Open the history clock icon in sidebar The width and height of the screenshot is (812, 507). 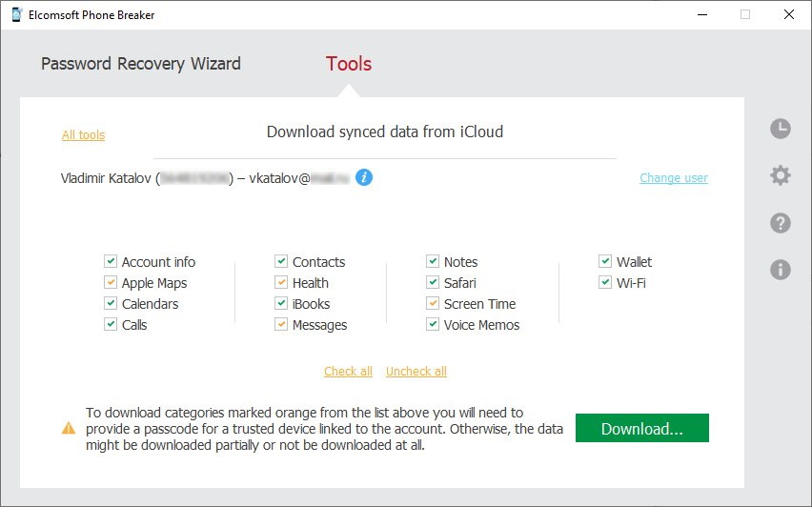coord(781,129)
